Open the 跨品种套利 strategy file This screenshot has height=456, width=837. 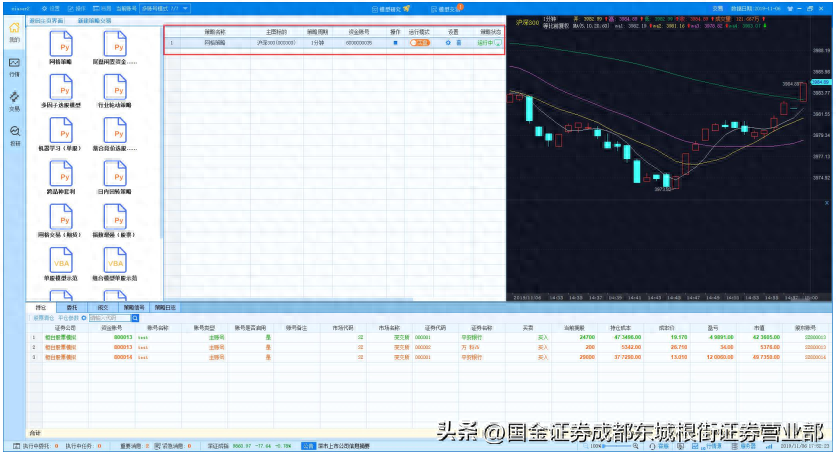click(x=61, y=177)
